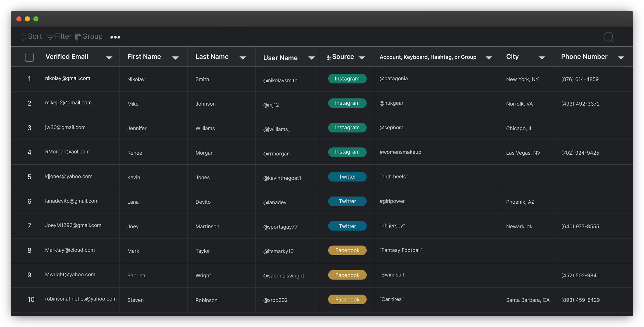644x327 pixels.
Task: Expand the Verified Email column dropdown
Action: coord(109,58)
